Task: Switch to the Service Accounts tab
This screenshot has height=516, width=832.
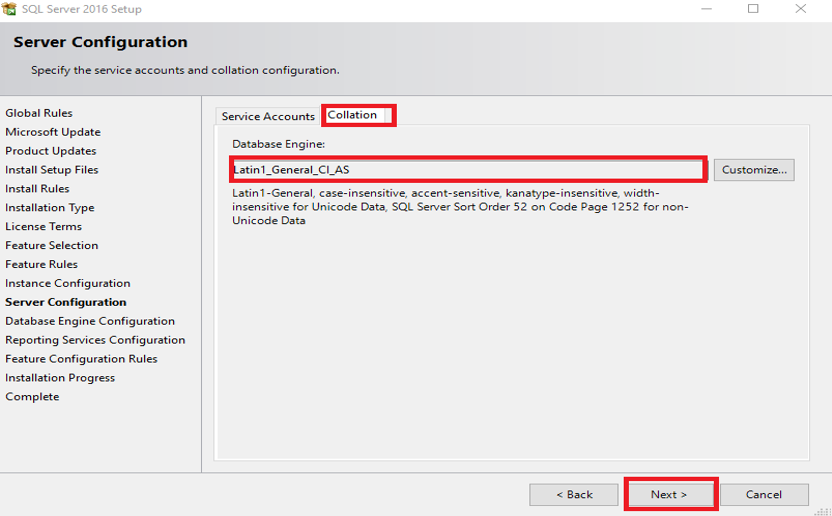Action: 268,117
